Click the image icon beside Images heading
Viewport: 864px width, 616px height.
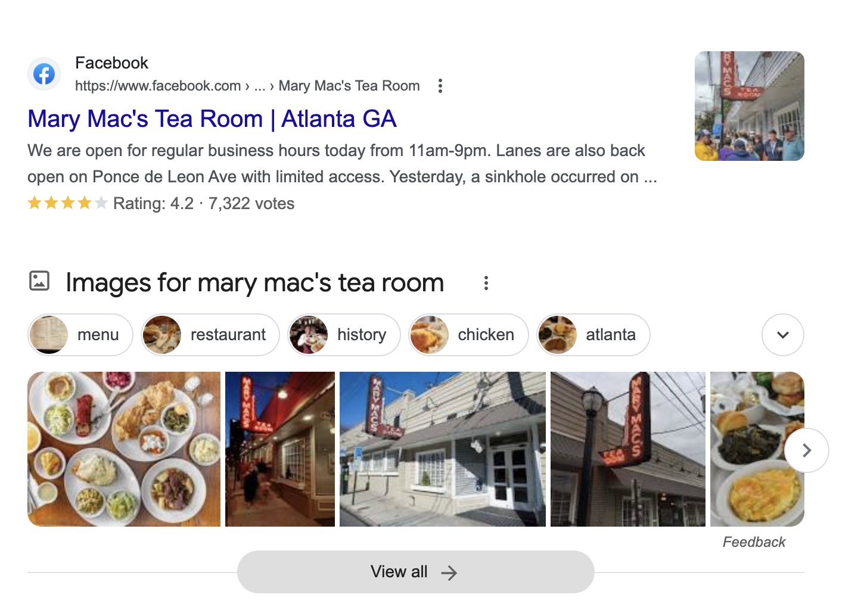point(39,281)
